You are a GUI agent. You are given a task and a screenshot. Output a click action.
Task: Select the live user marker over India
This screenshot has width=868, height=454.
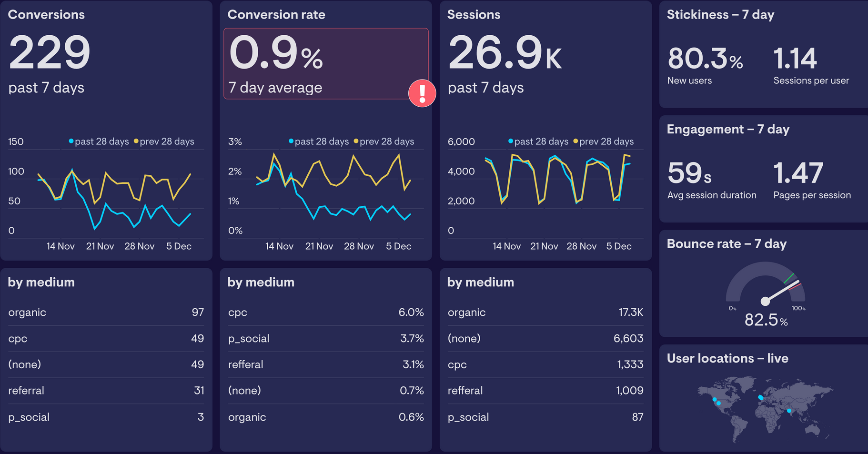pyautogui.click(x=789, y=410)
